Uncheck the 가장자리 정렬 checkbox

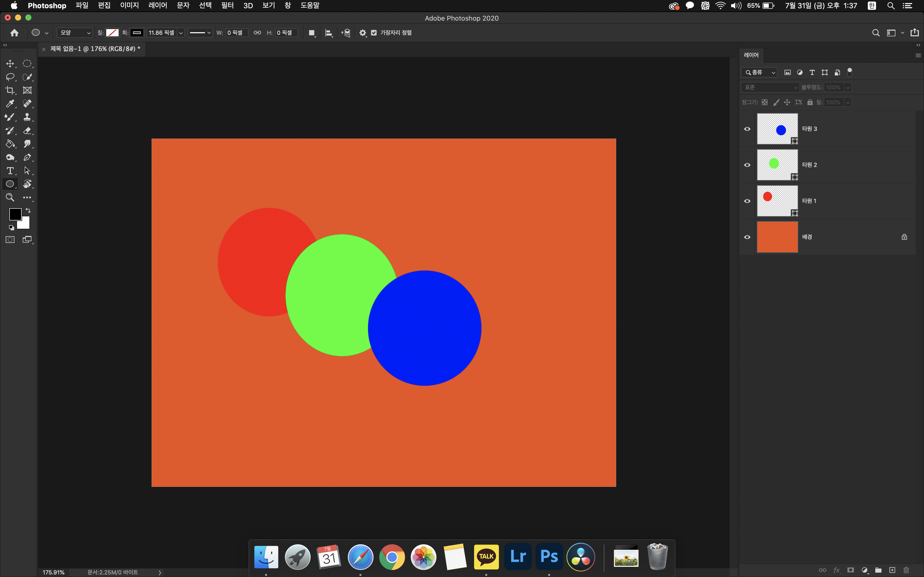[x=374, y=33]
